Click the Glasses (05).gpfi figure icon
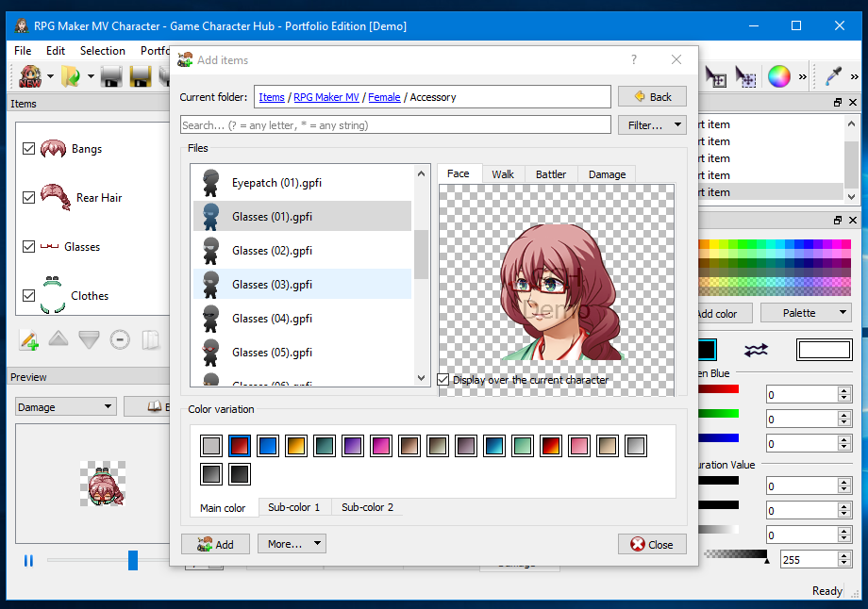This screenshot has width=868, height=609. [x=210, y=353]
